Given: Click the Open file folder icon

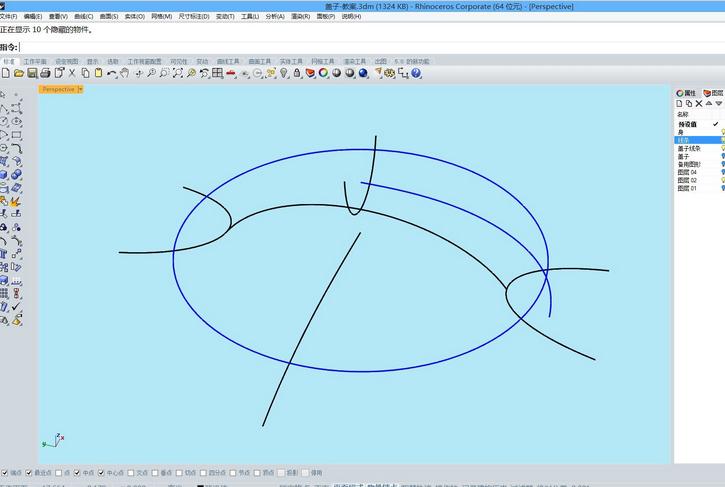Looking at the screenshot, I should (18, 73).
